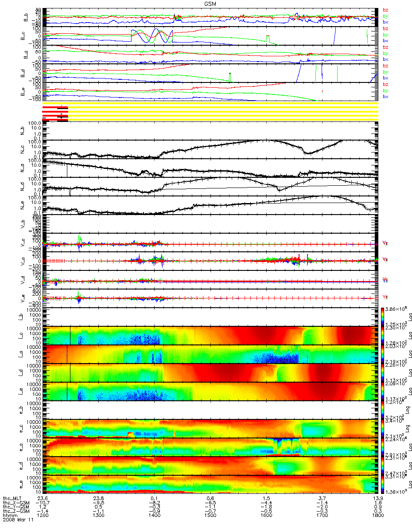Click the 1600 time axis label

(x=266, y=516)
